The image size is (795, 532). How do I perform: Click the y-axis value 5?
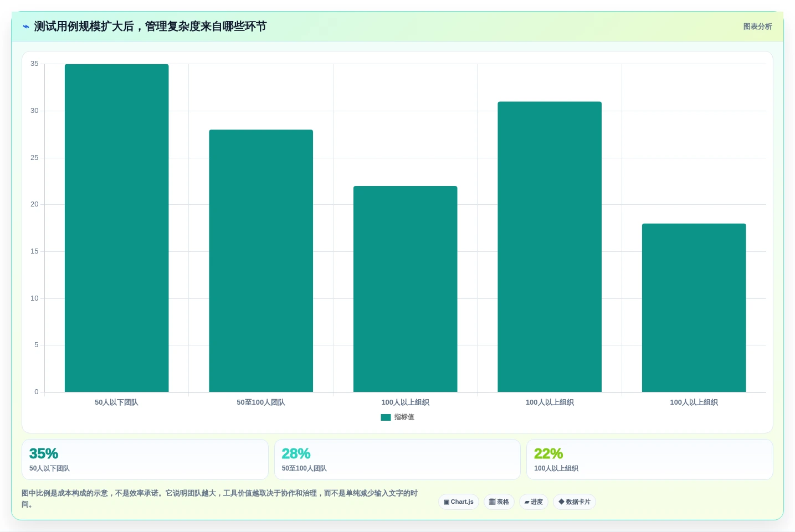[37, 345]
